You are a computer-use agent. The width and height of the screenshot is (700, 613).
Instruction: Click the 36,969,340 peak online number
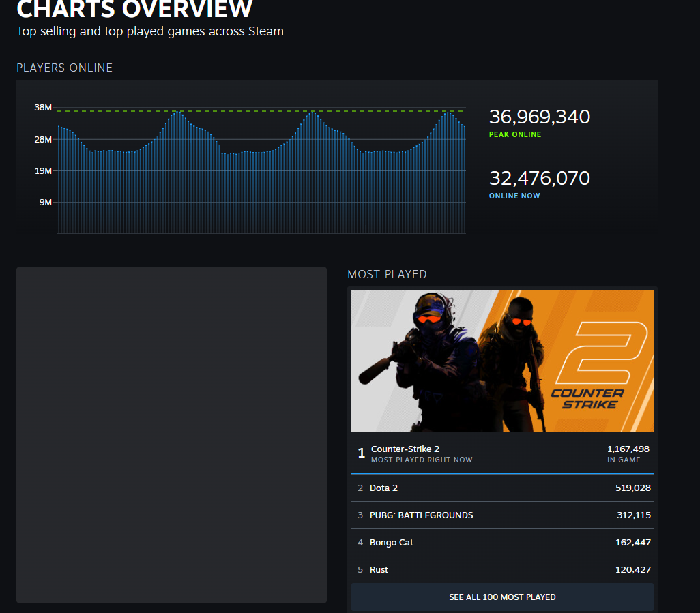point(539,117)
